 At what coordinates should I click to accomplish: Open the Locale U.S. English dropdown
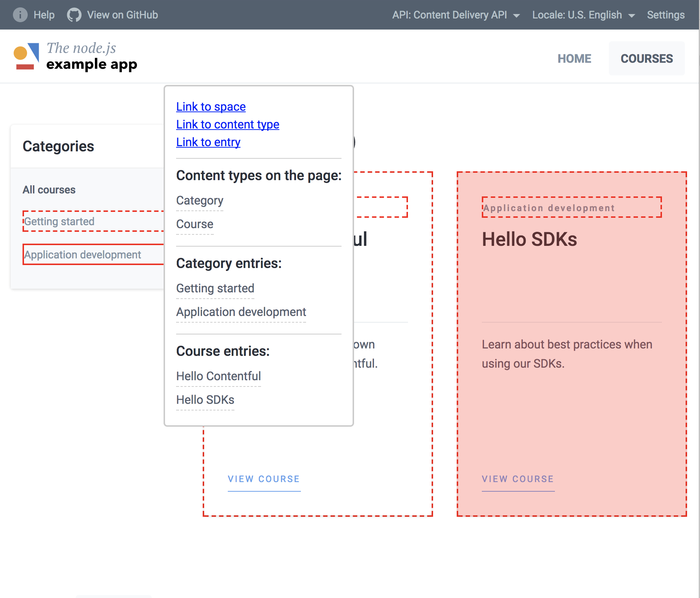[x=583, y=15]
